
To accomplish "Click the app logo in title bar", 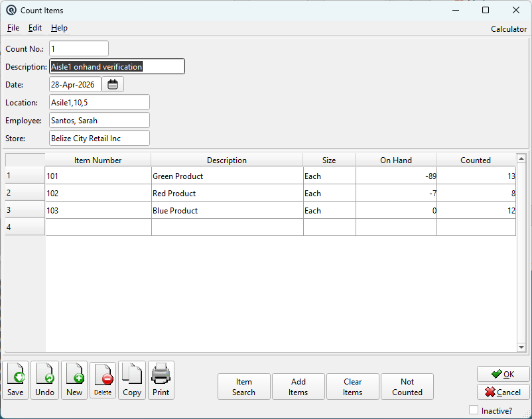I will [x=11, y=11].
